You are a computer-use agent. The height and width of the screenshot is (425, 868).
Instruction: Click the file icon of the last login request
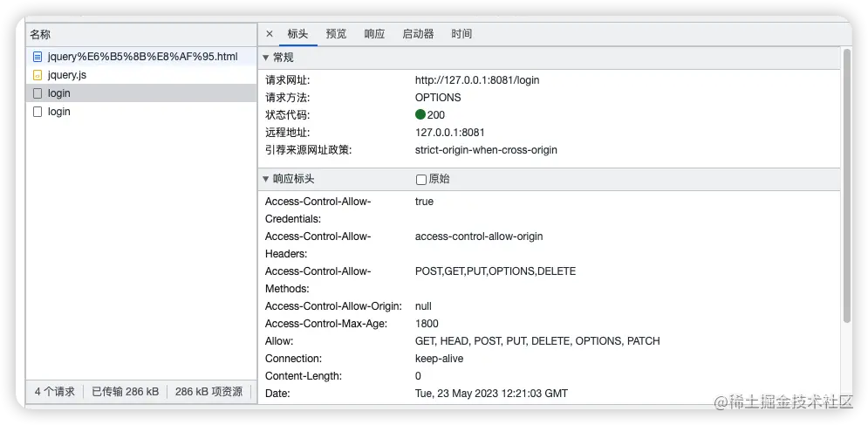[x=38, y=112]
